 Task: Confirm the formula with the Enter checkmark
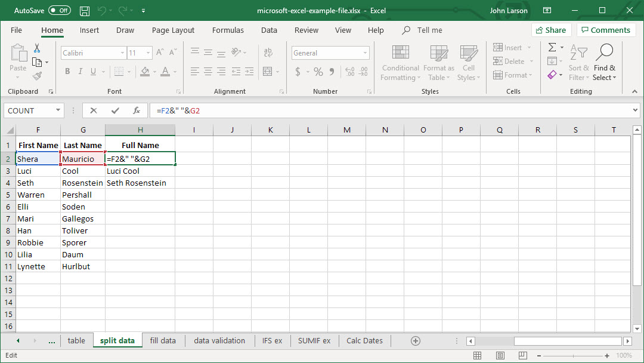pos(115,110)
